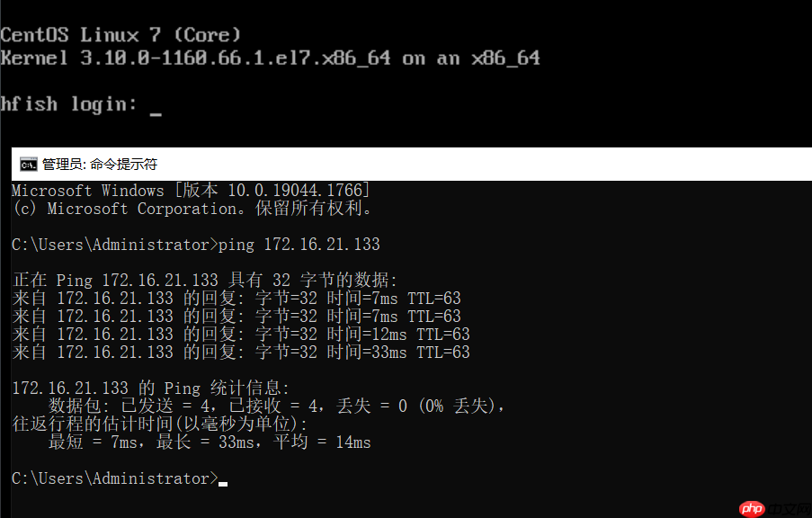812x518 pixels.
Task: Click the blinking cursor at the last command prompt
Action: pos(223,482)
